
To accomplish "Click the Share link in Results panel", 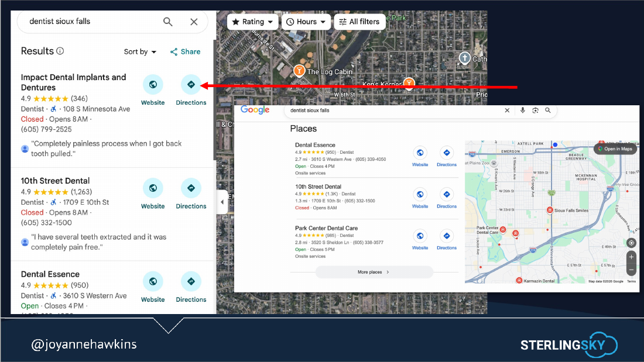I will click(185, 51).
